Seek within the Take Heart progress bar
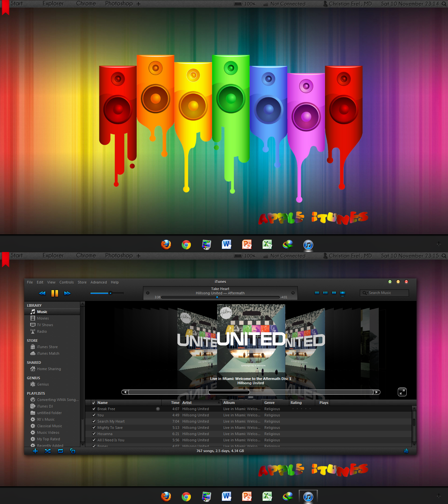Screen dimensions: 448x504 (220, 297)
